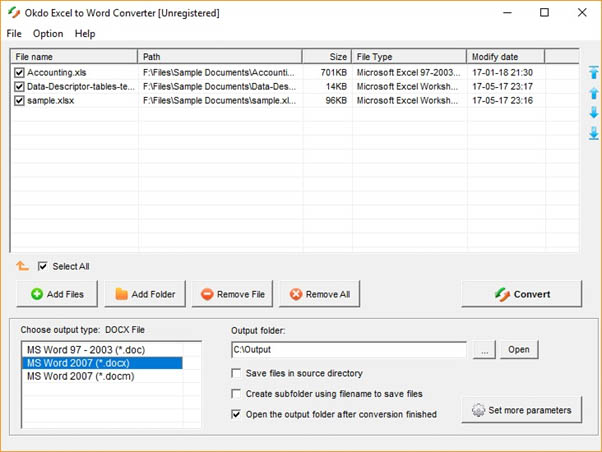
Task: Click the Remove All button
Action: point(319,294)
